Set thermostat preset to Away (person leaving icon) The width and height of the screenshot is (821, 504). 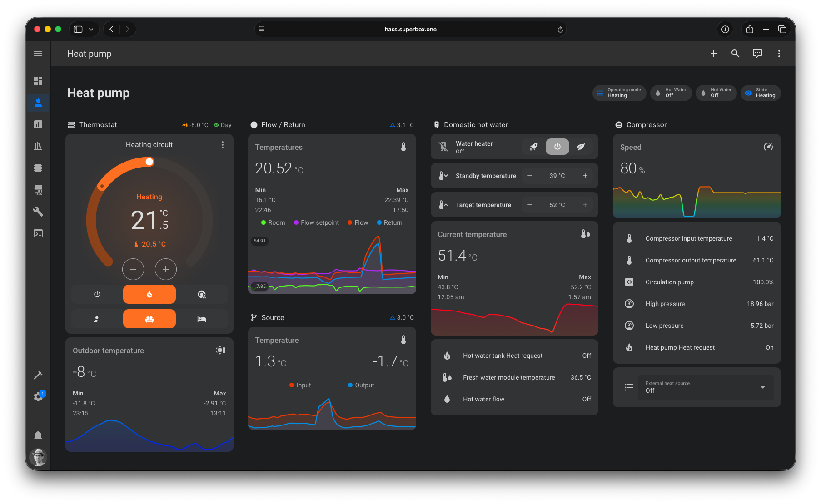[x=97, y=319]
